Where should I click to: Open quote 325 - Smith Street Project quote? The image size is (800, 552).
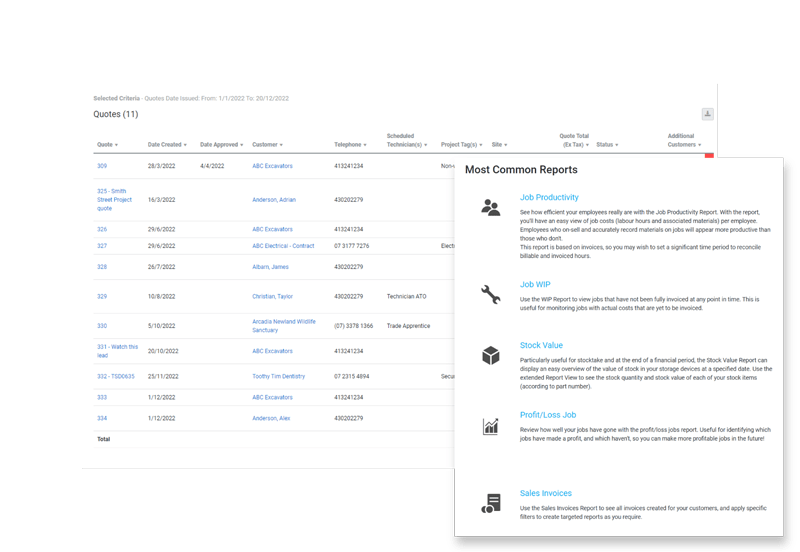[114, 199]
